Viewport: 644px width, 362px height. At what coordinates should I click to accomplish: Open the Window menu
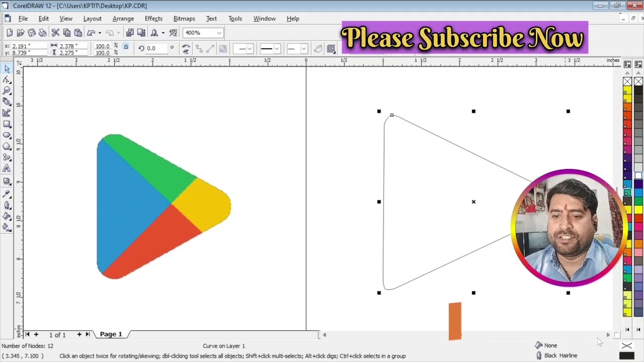pos(264,19)
